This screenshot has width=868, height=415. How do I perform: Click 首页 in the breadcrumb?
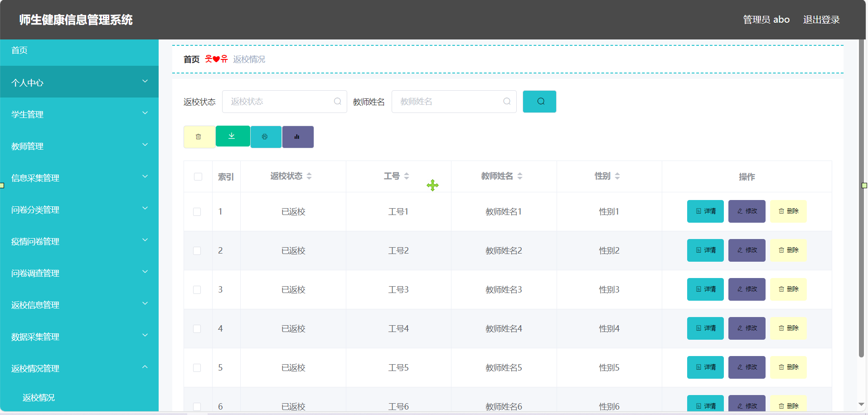[191, 59]
